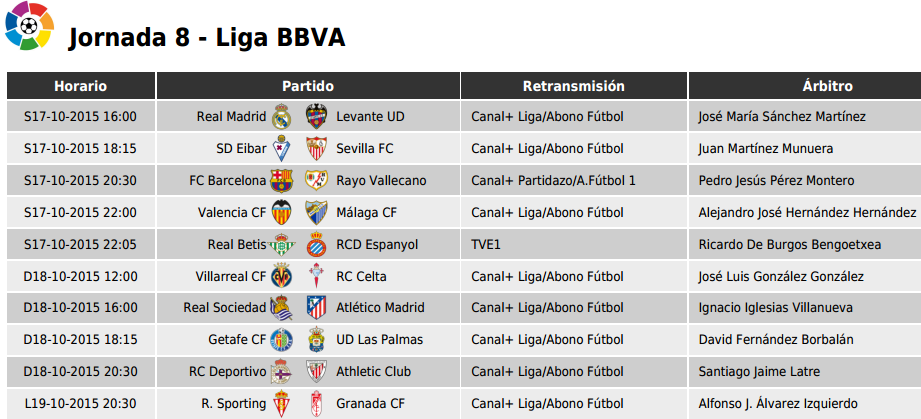Select the Atlético Madrid crest
The image size is (921, 419).
tap(317, 308)
